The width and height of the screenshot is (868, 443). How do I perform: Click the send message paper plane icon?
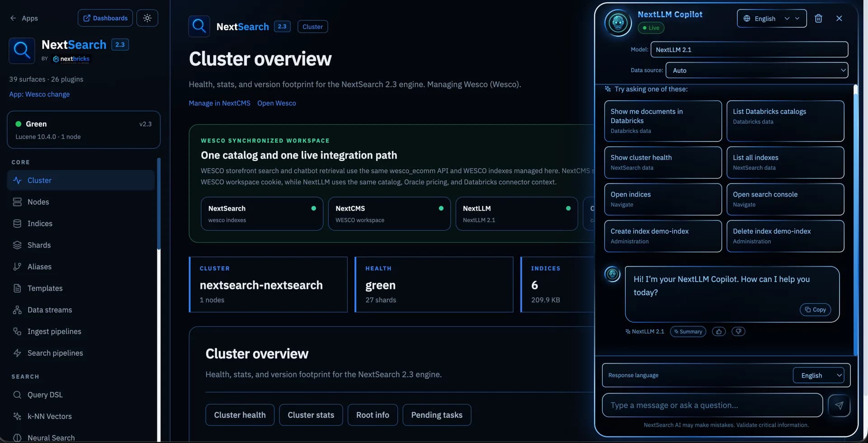click(839, 405)
